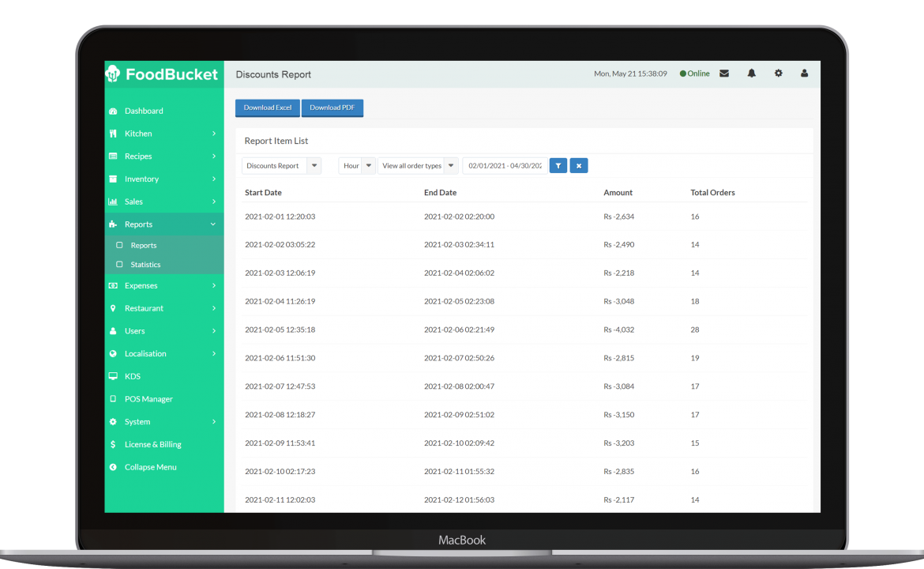The width and height of the screenshot is (924, 569).
Task: Expand the Kitchen menu chevron
Action: click(214, 134)
